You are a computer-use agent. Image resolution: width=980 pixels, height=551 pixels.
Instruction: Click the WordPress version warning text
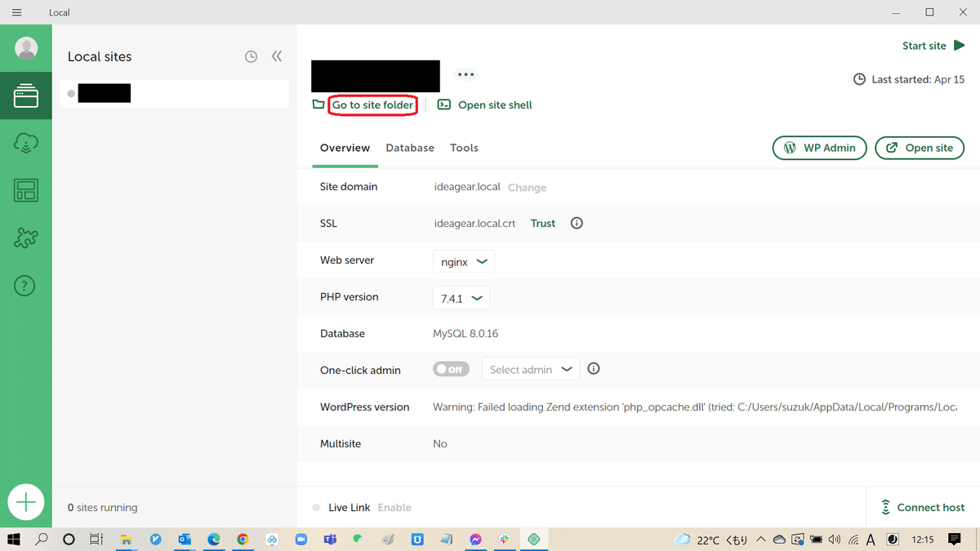pyautogui.click(x=694, y=407)
